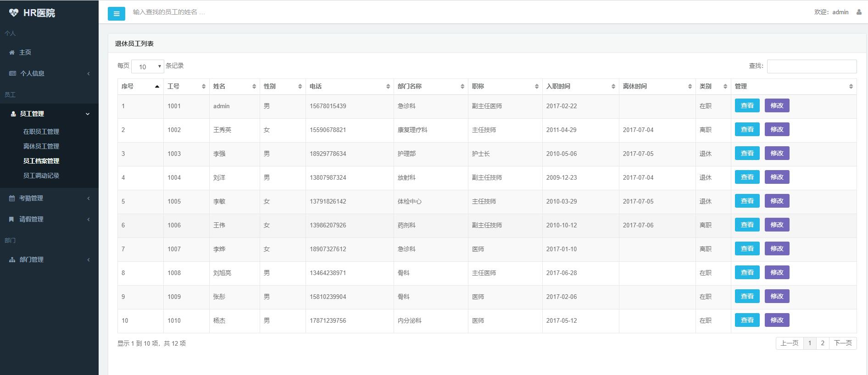Viewport: 868px width, 375px height.
Task: Click the user profile icon beside admin
Action: pyautogui.click(x=859, y=12)
